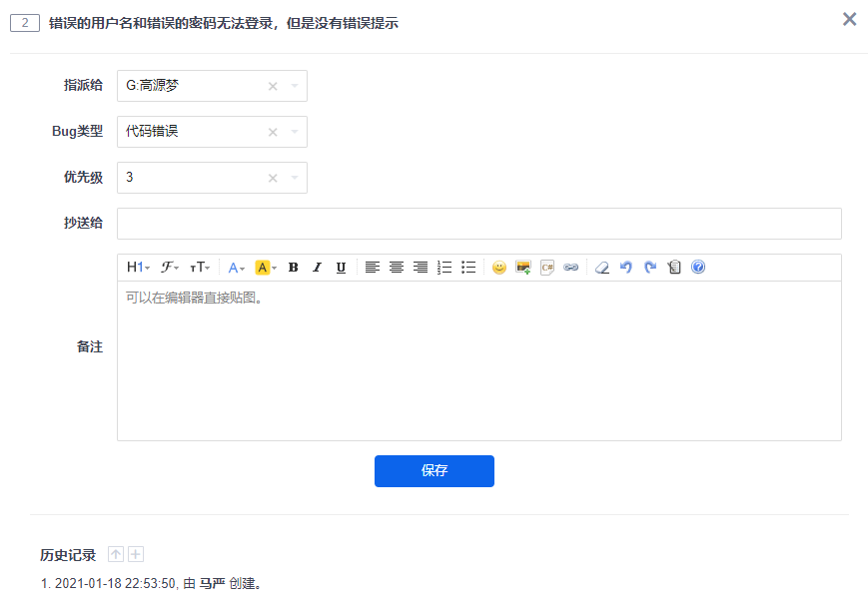868x613 pixels.
Task: Open the H1 heading dropdown
Action: pos(135,267)
